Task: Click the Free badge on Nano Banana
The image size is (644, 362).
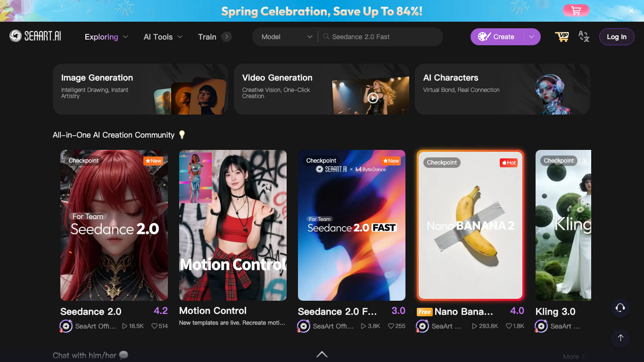Action: pyautogui.click(x=424, y=312)
